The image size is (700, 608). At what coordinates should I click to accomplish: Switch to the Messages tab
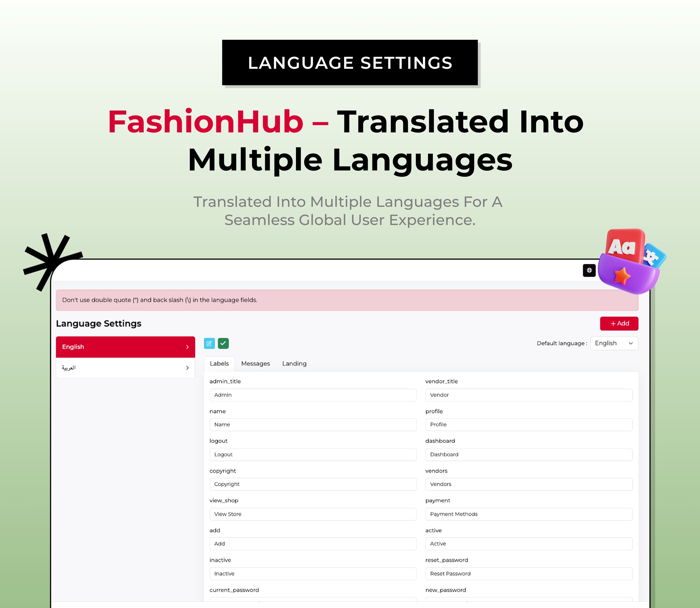coord(255,363)
